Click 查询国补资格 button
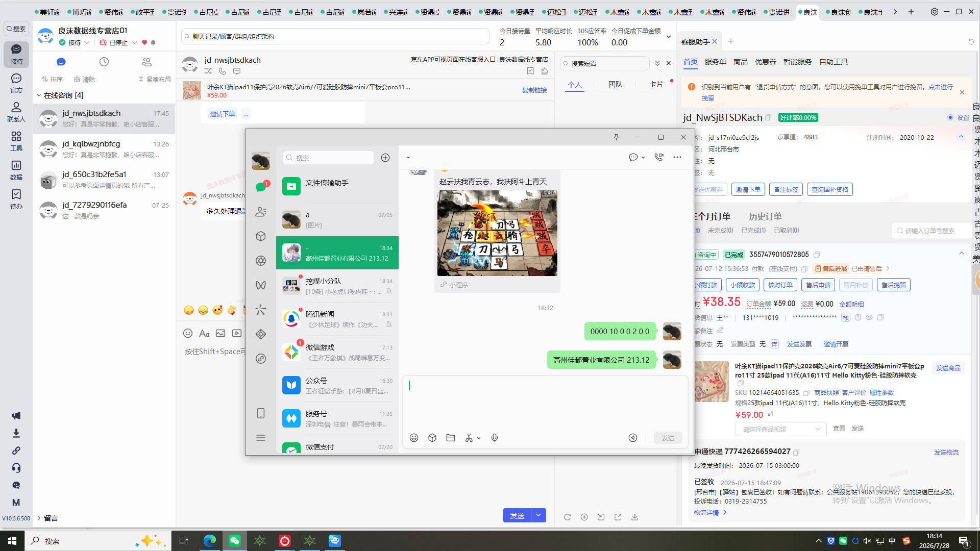980x551 pixels. click(830, 189)
